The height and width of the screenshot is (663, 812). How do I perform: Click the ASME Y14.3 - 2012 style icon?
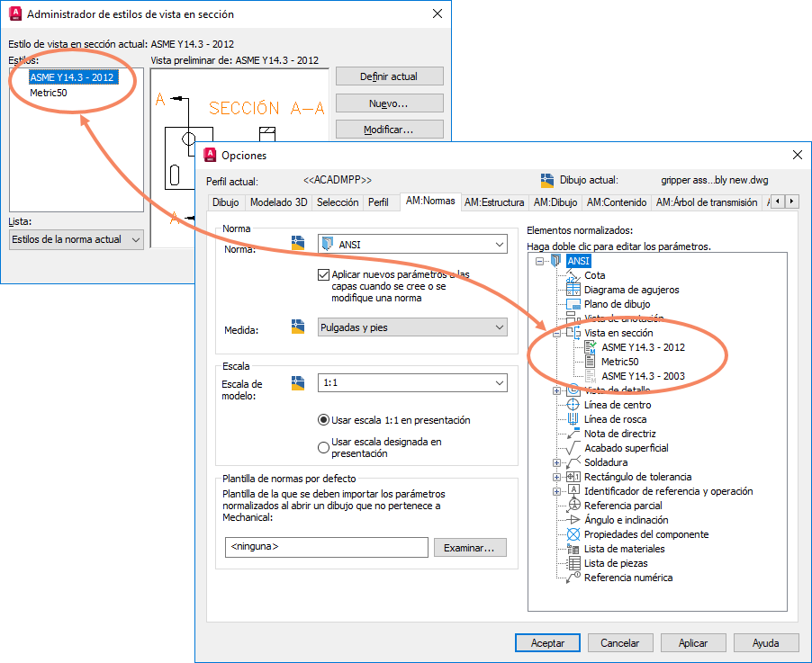tap(590, 347)
